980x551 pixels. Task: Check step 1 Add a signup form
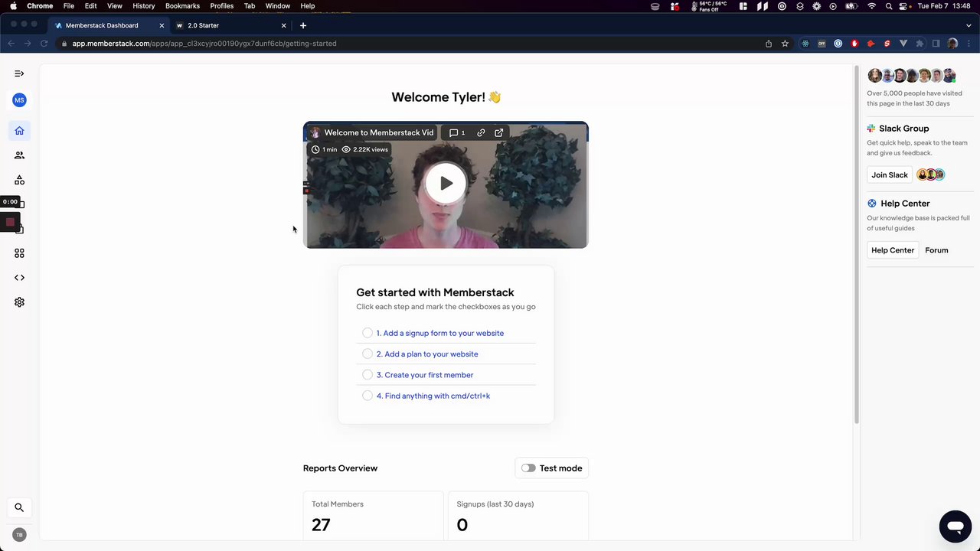pos(367,333)
